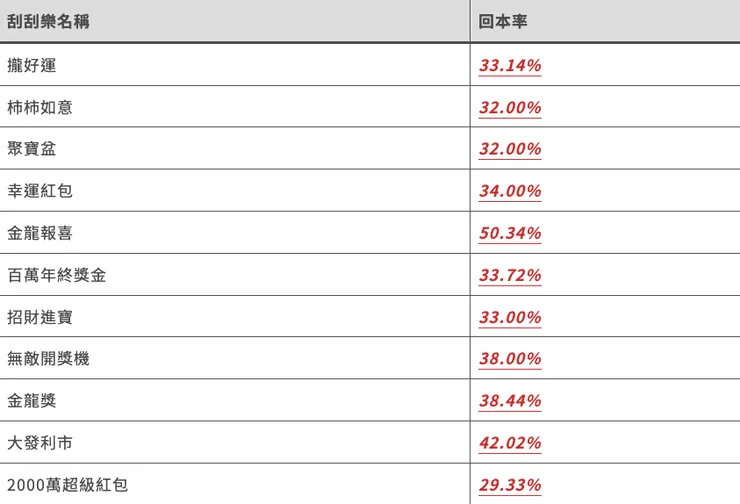740x504 pixels.
Task: Click the 刮刮樂名稱 column header
Action: click(x=48, y=21)
